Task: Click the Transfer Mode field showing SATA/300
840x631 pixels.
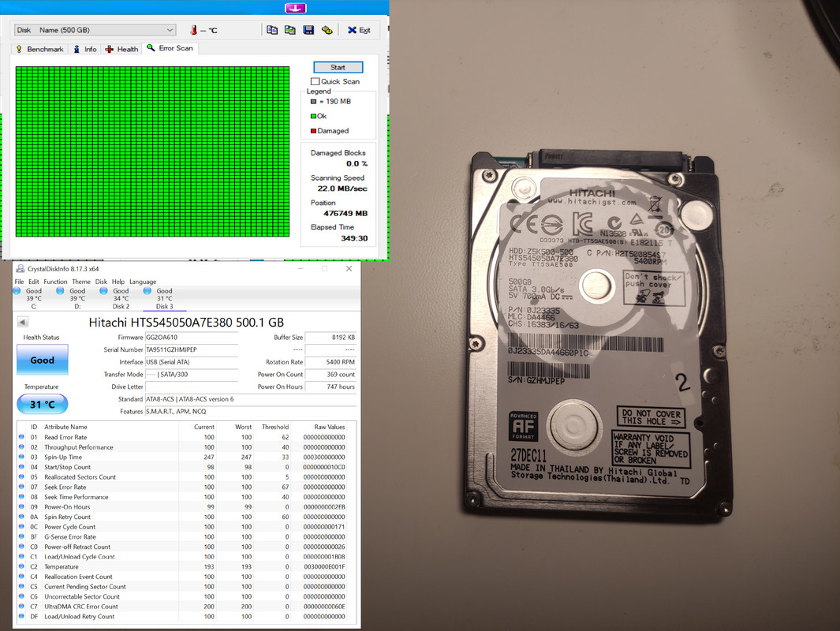Action: point(191,375)
